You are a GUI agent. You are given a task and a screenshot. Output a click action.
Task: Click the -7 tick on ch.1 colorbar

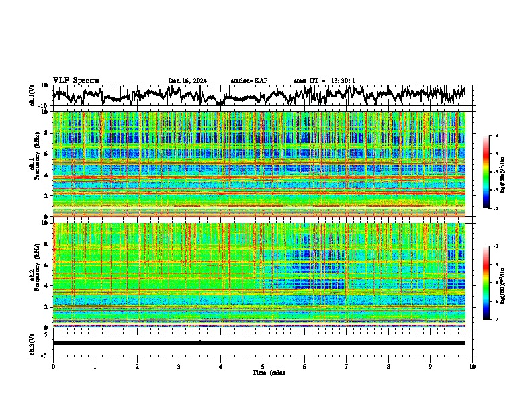(x=495, y=208)
